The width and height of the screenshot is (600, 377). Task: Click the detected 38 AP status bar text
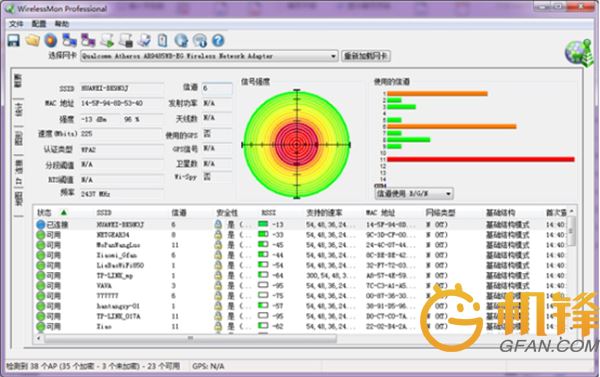point(93,366)
